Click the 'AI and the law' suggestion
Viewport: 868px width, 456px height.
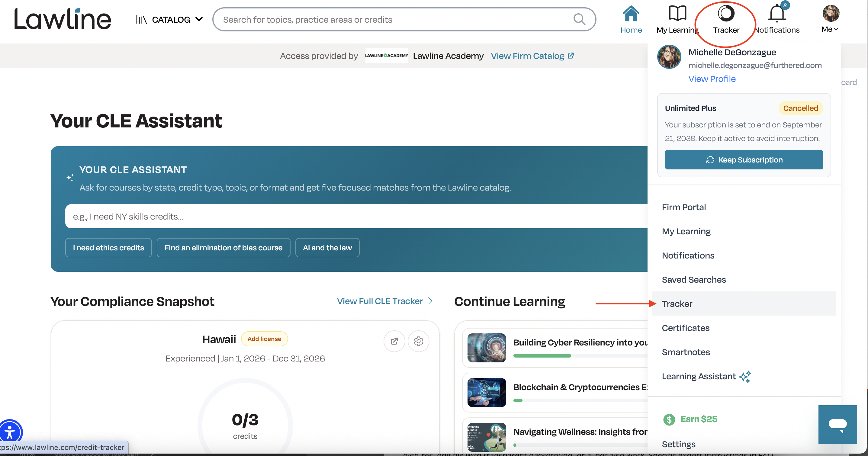(327, 248)
